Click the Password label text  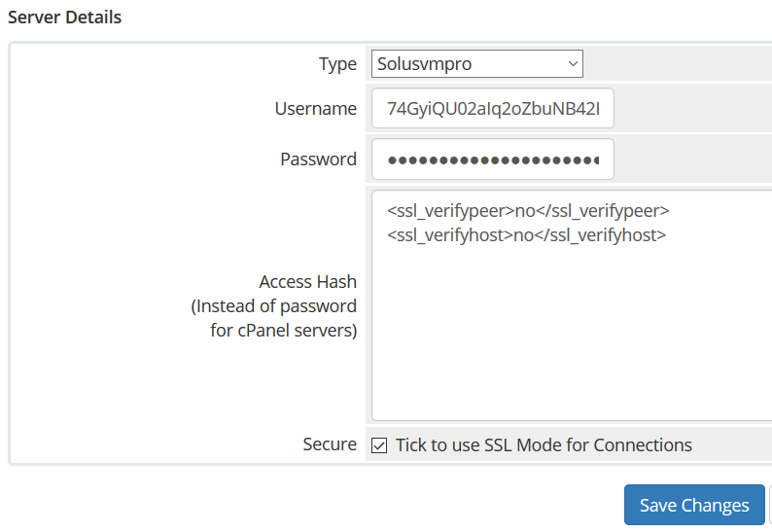click(319, 160)
